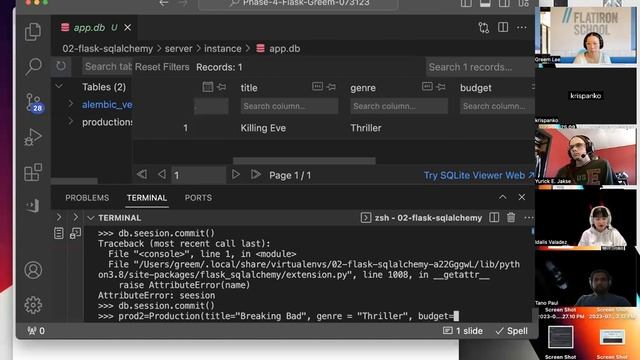Go to previous page of records
The width and height of the screenshot is (640, 360).
pyautogui.click(x=162, y=175)
